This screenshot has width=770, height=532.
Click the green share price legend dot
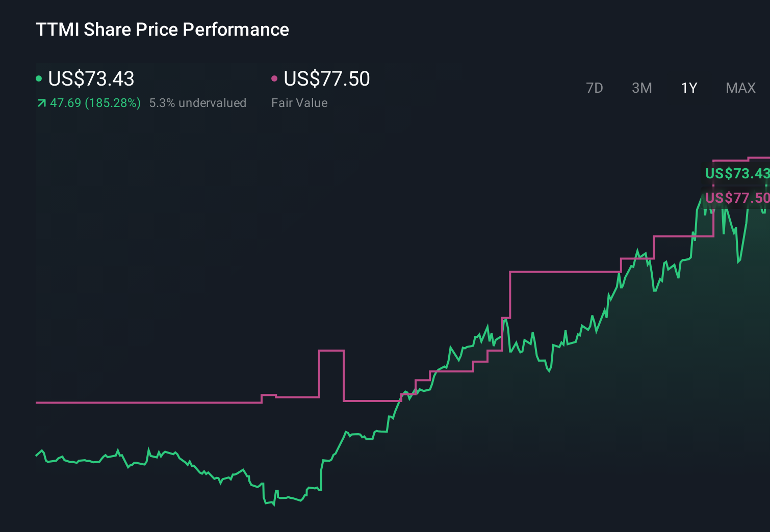39,78
